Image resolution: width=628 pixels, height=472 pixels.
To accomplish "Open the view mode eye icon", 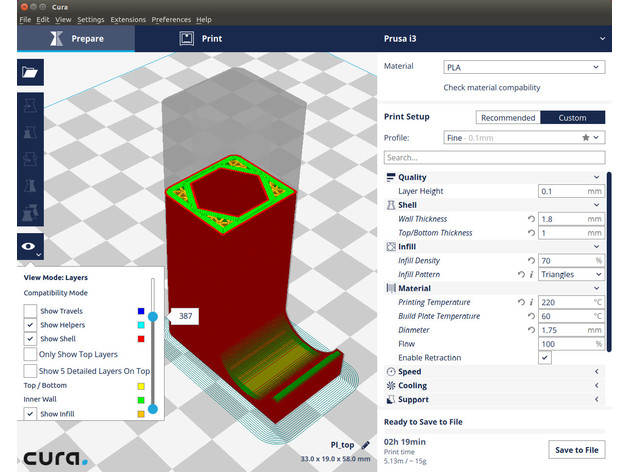I will [30, 246].
